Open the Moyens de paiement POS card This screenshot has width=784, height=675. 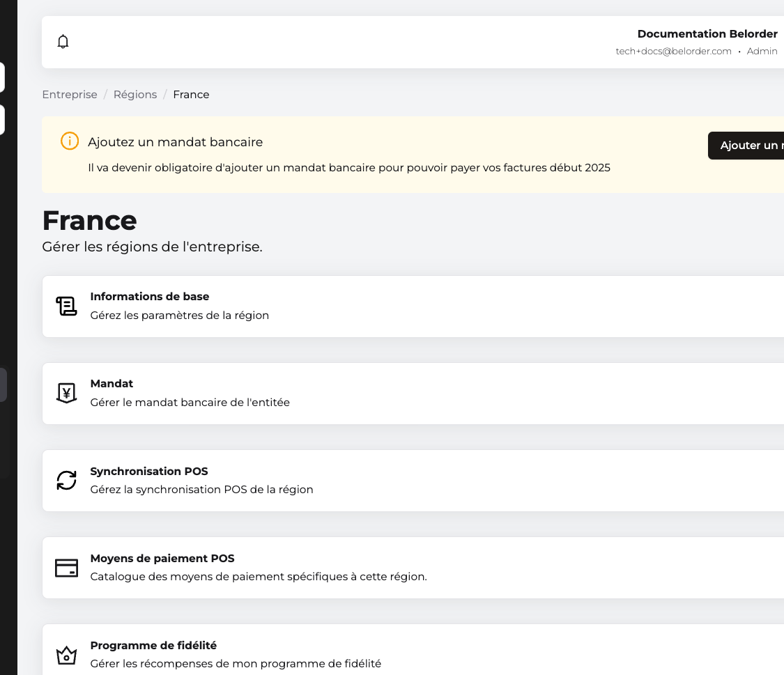point(413,568)
